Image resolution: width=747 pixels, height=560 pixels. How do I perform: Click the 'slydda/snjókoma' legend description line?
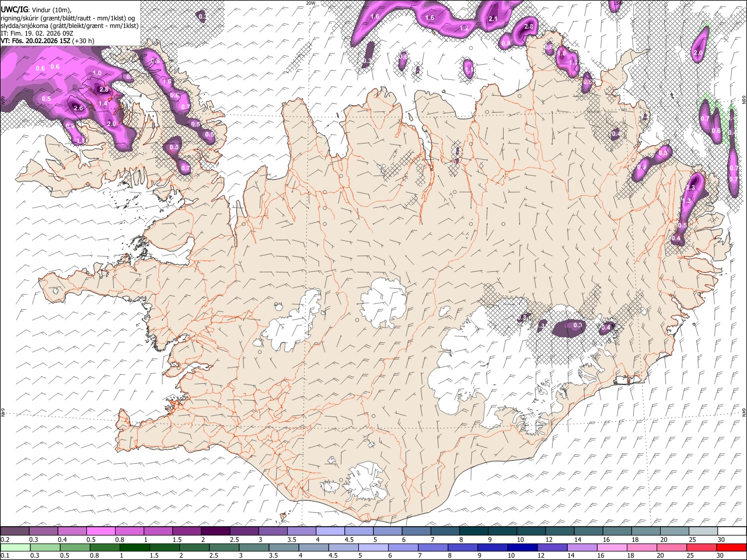69,26
